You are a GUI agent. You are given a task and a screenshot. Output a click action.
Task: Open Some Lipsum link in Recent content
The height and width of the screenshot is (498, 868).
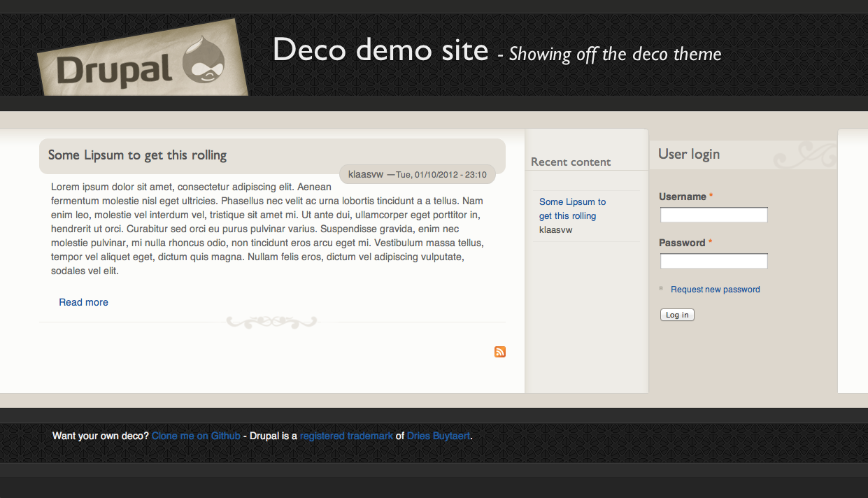[573, 208]
